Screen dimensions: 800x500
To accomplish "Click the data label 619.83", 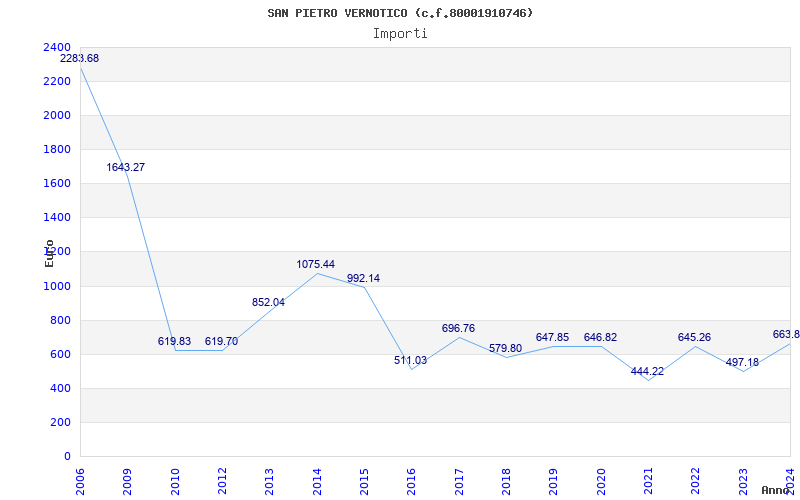I will point(174,341).
